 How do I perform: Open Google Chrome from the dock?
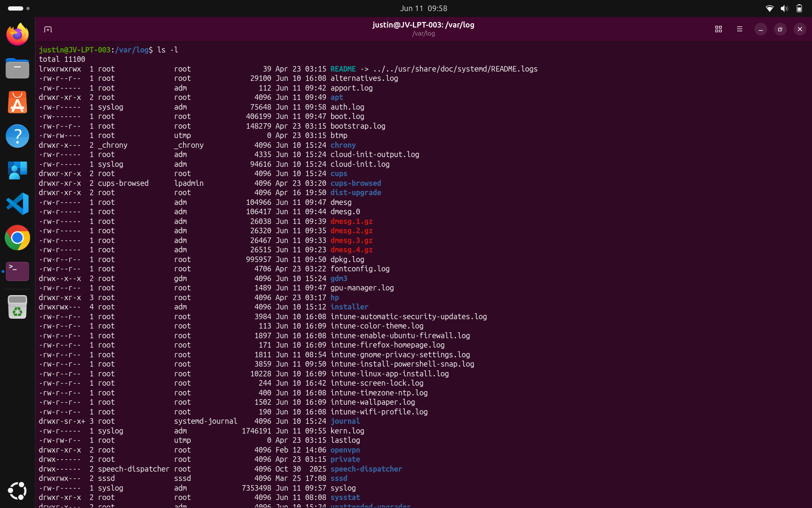point(17,237)
